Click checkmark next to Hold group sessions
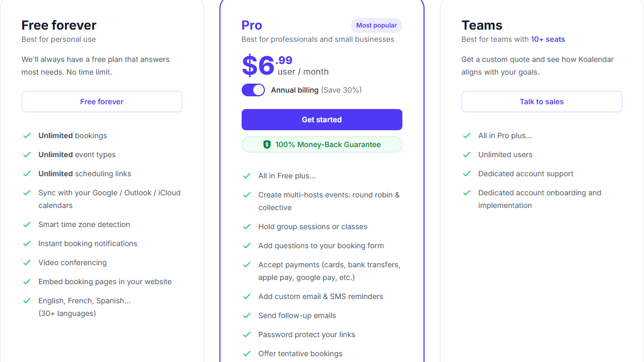This screenshot has height=362, width=644. pos(247,227)
